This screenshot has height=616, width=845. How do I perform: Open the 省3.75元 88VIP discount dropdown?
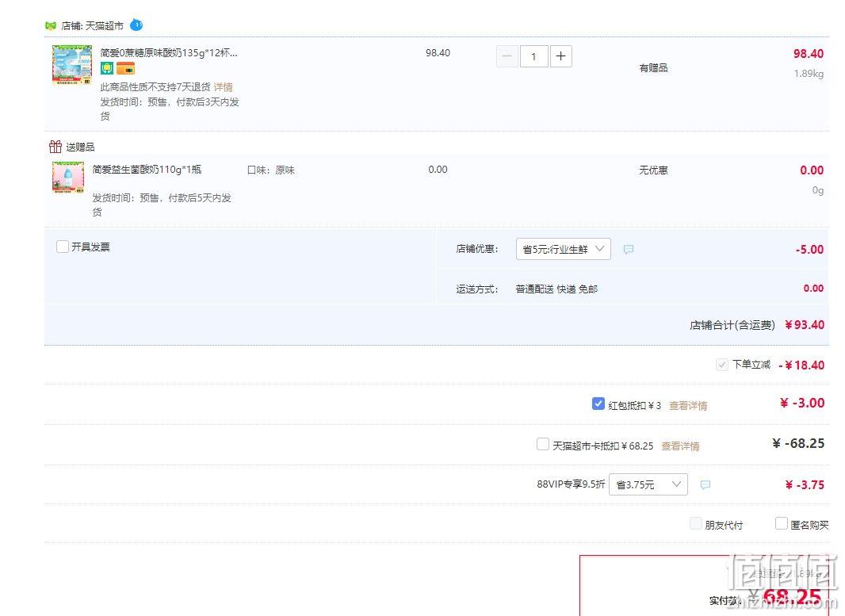[x=648, y=484]
